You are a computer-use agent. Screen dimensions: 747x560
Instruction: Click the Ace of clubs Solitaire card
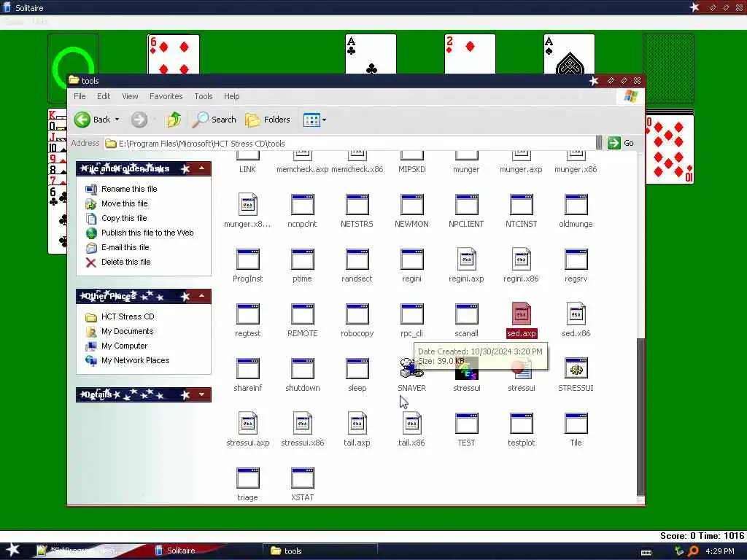pyautogui.click(x=371, y=54)
